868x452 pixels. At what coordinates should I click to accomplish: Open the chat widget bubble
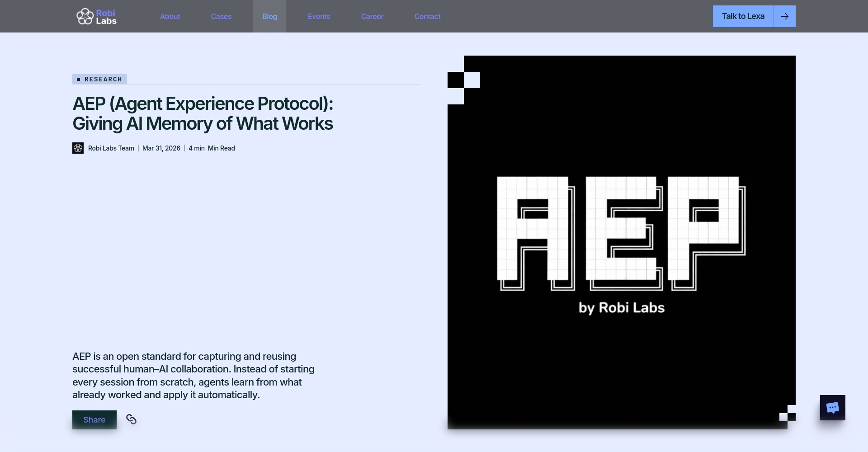pyautogui.click(x=833, y=408)
